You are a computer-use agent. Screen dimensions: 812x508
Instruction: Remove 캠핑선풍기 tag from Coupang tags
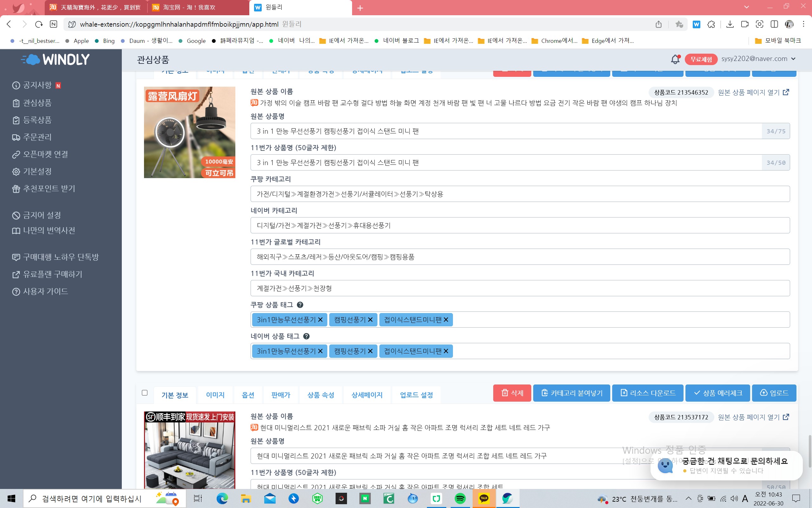(x=370, y=319)
